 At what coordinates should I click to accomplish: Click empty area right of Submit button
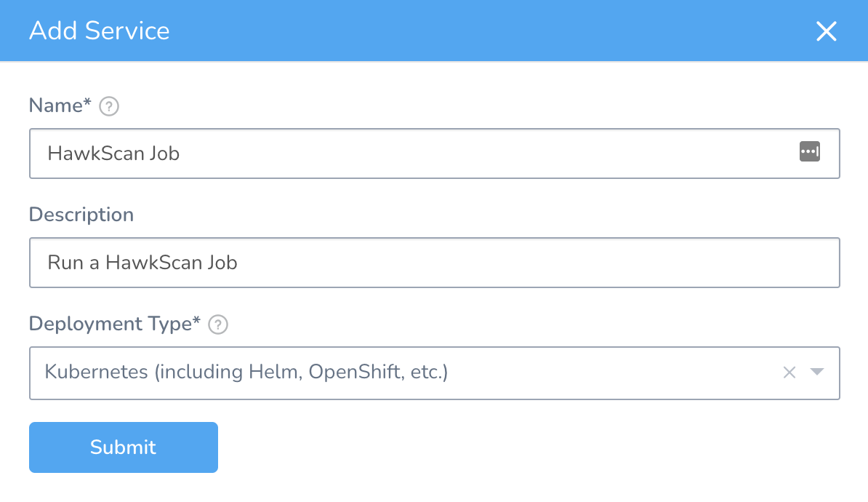[x=509, y=447]
